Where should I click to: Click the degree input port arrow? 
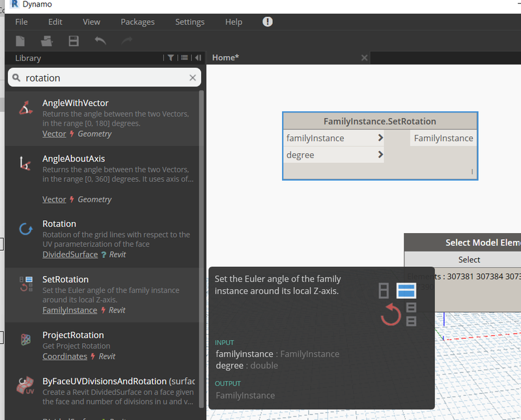point(381,154)
